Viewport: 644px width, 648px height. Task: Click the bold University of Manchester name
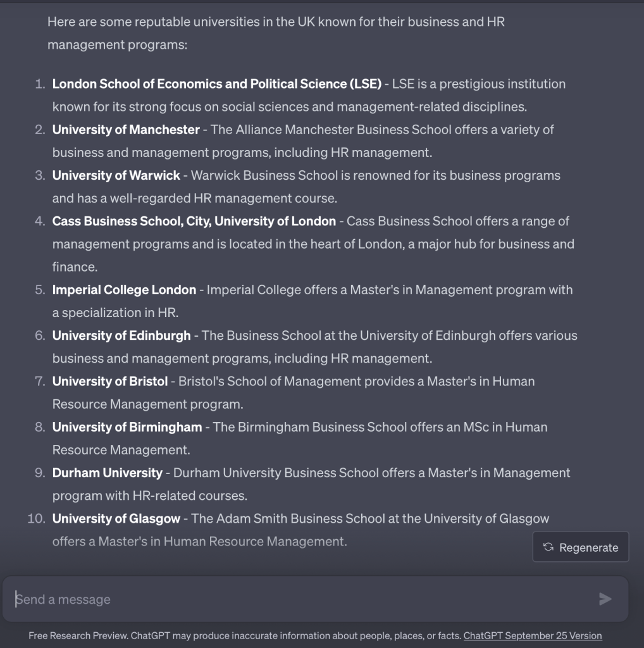(x=126, y=130)
